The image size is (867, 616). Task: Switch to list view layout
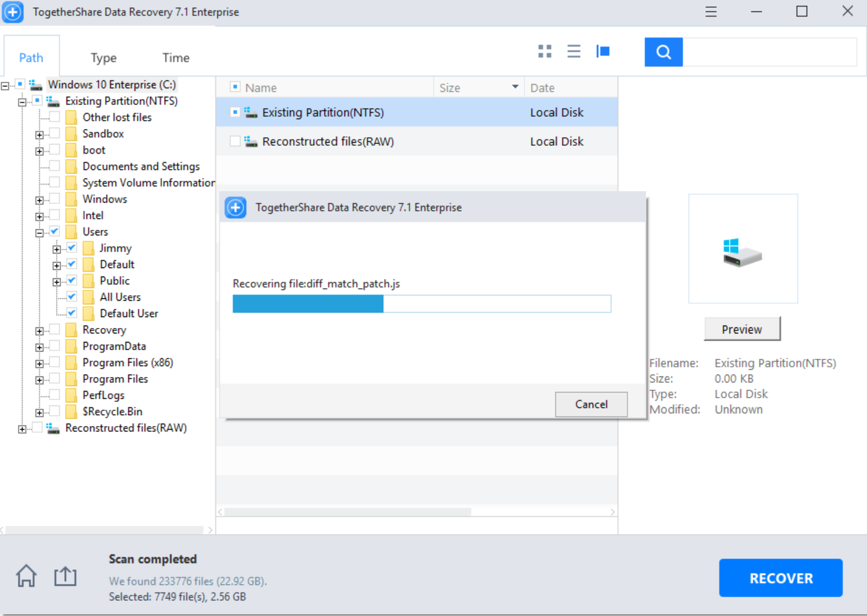pyautogui.click(x=574, y=51)
